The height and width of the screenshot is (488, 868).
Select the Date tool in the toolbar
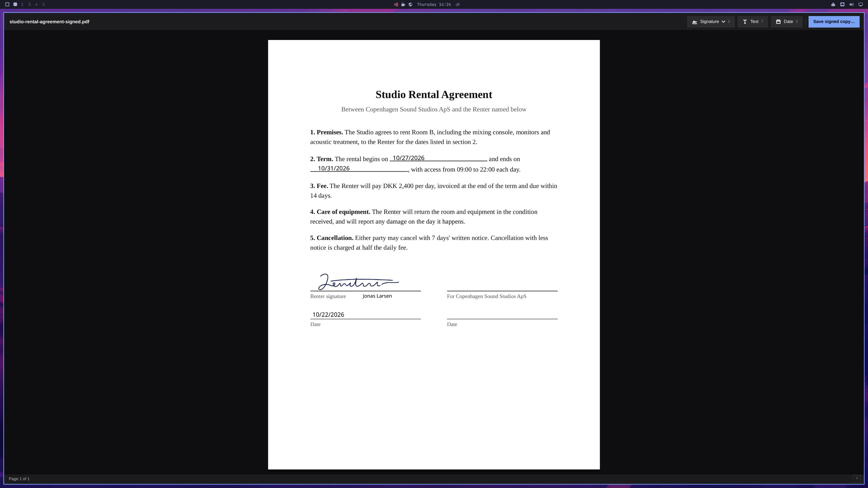click(786, 22)
